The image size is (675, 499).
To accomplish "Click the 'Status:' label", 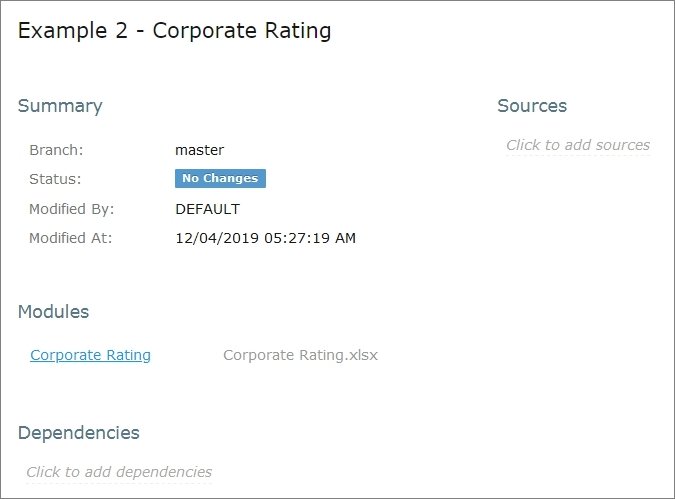I will (x=55, y=180).
